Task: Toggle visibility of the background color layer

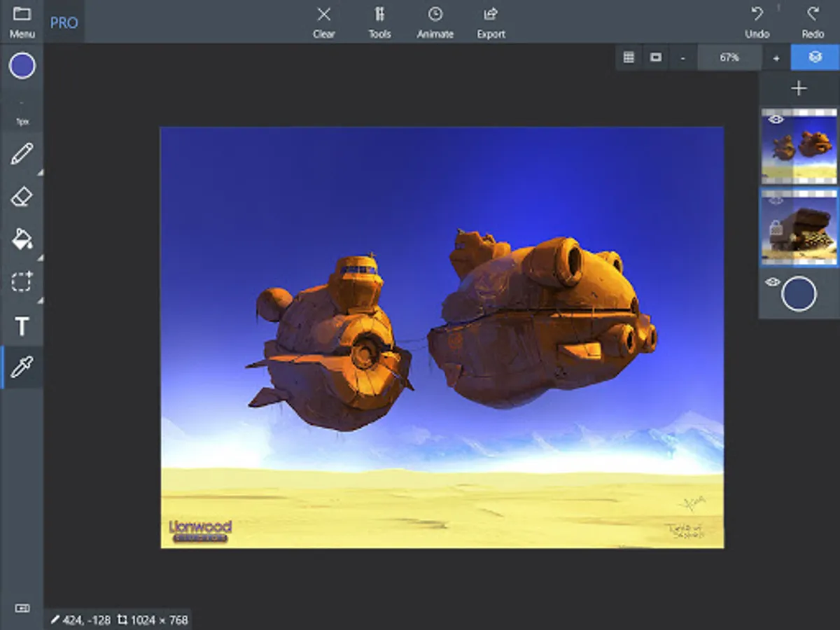Action: point(772,282)
